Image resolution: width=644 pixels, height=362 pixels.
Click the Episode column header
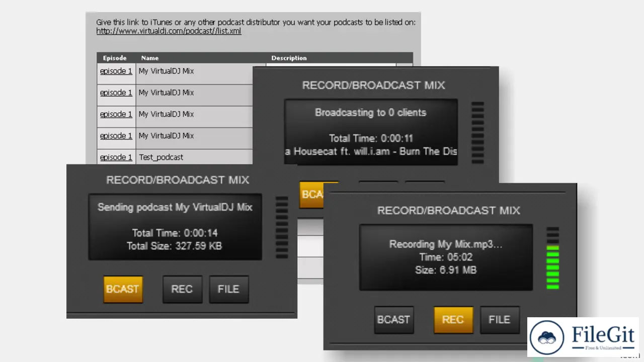coord(115,58)
